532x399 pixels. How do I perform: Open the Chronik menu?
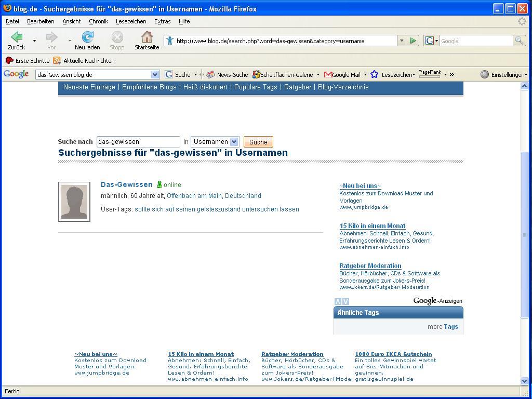pyautogui.click(x=98, y=21)
